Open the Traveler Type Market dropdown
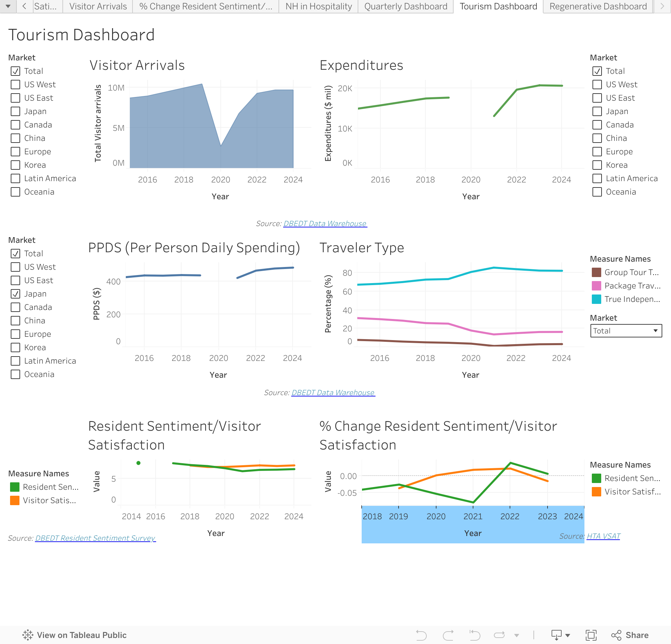671x644 pixels. 626,331
